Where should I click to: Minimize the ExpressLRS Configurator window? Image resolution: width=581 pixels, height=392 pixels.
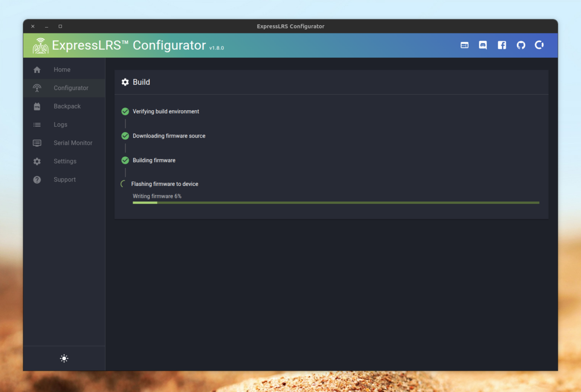pos(46,26)
